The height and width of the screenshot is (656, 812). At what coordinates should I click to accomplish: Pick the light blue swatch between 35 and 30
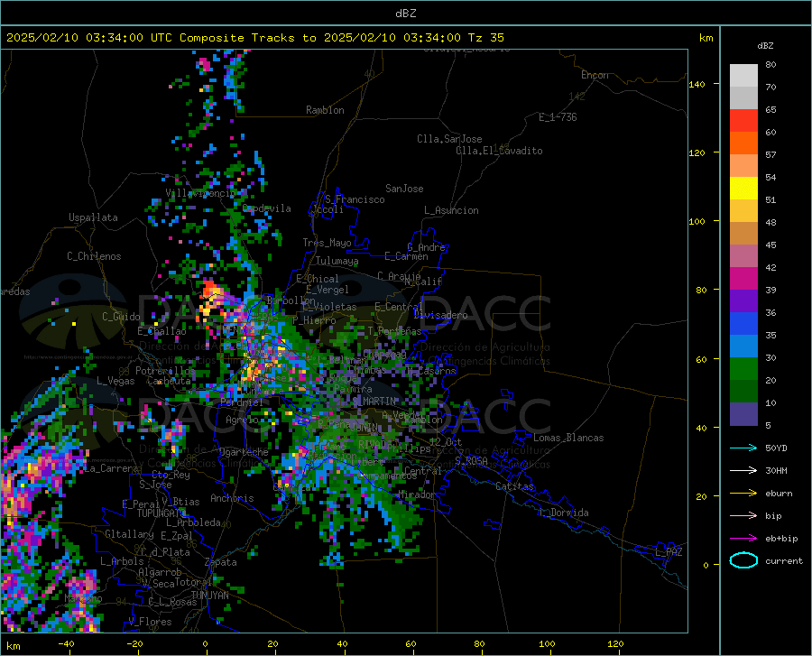click(x=743, y=346)
